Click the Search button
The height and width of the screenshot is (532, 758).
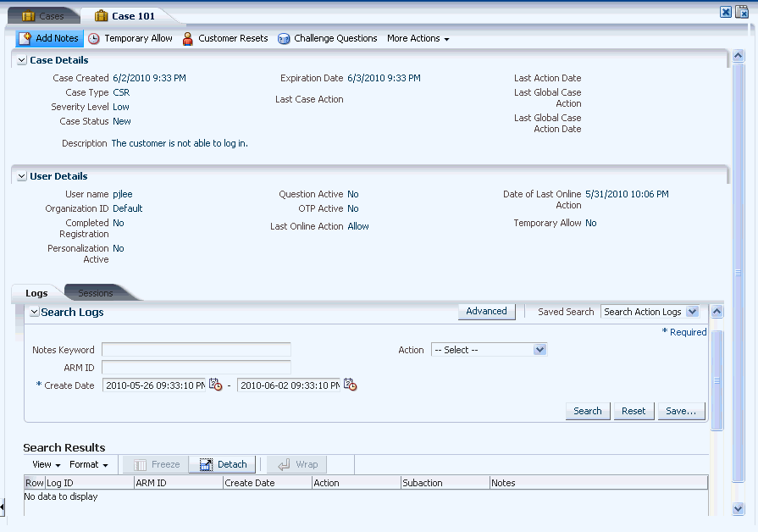(x=587, y=410)
